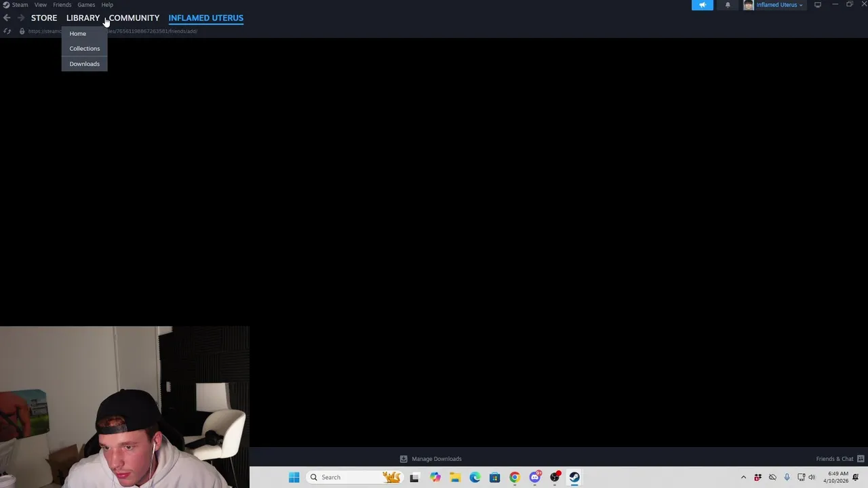Viewport: 868px width, 488px height.
Task: Open Google Chrome from the taskbar
Action: click(515, 477)
